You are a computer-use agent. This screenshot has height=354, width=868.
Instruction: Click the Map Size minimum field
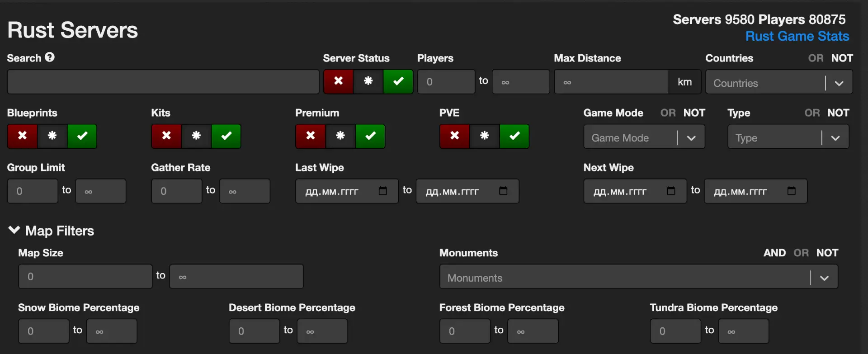(x=85, y=276)
